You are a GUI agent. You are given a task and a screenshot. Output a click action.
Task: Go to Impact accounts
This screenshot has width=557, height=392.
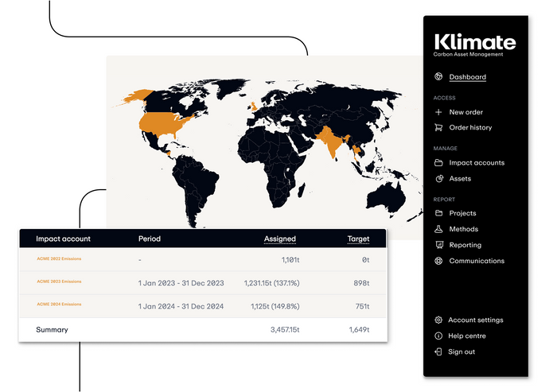(477, 163)
